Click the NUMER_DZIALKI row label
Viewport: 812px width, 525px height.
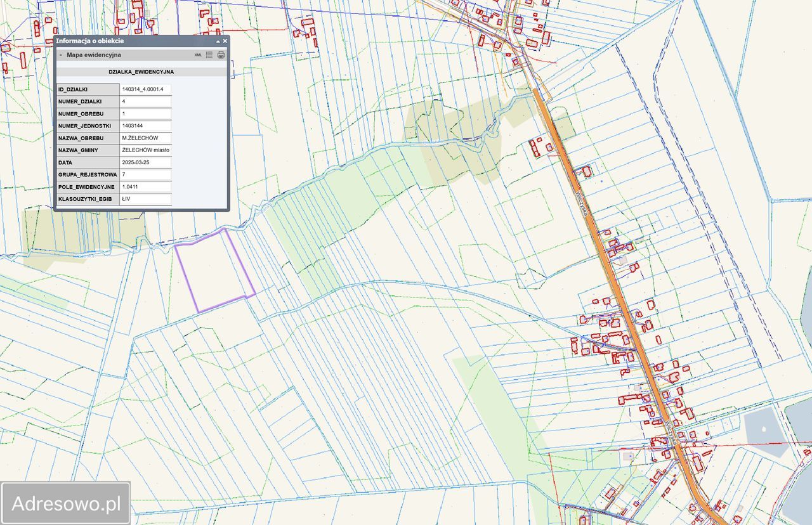[x=88, y=101]
